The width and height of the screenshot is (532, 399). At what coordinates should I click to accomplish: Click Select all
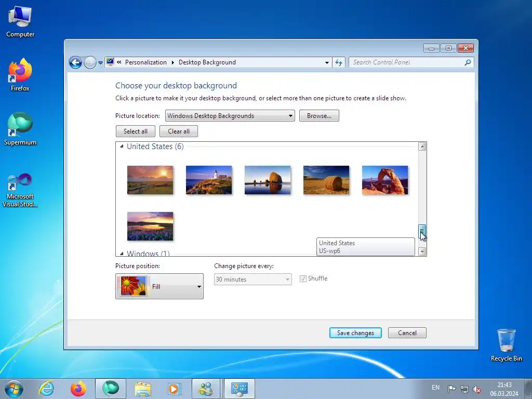pyautogui.click(x=136, y=131)
